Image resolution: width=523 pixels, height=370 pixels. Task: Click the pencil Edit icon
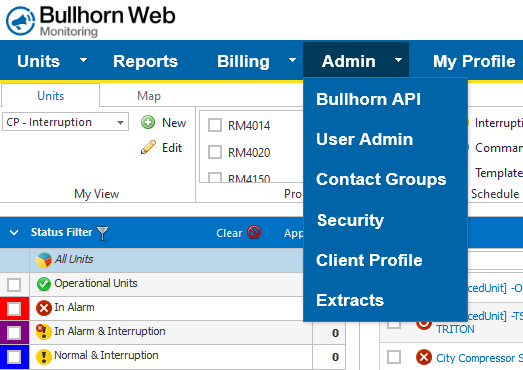click(148, 147)
